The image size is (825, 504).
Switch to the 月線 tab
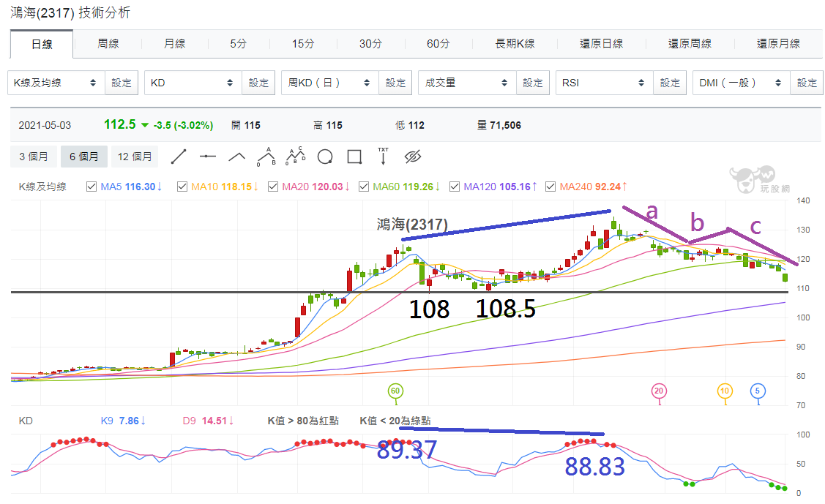[175, 44]
